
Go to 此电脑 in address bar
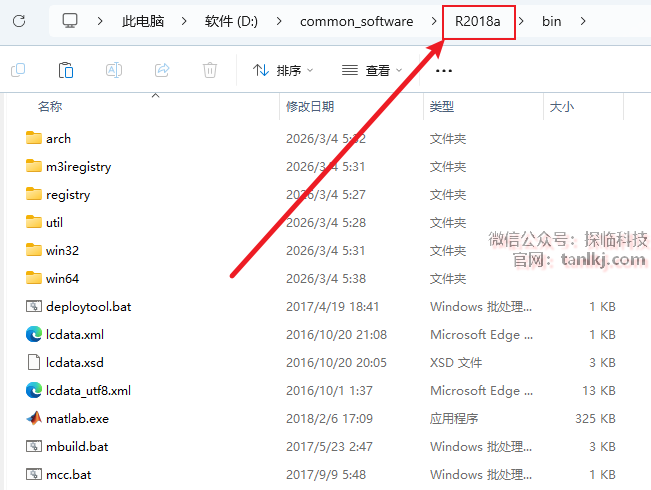143,21
